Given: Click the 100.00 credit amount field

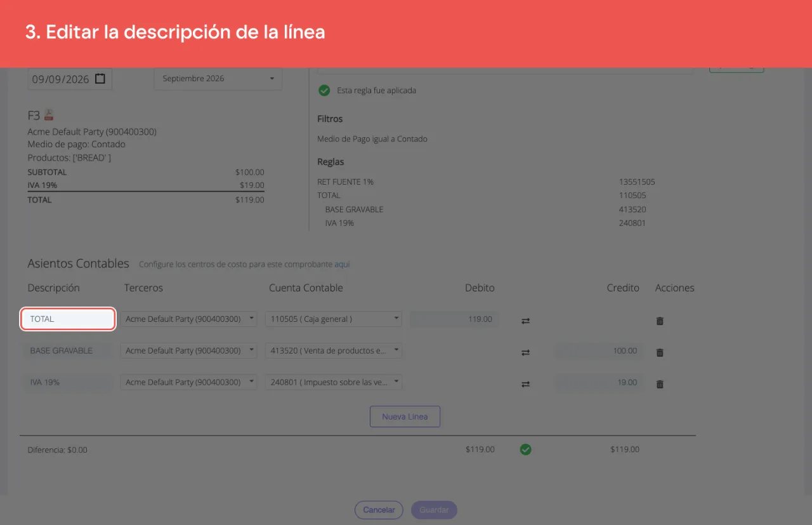Looking at the screenshot, I should click(x=599, y=350).
